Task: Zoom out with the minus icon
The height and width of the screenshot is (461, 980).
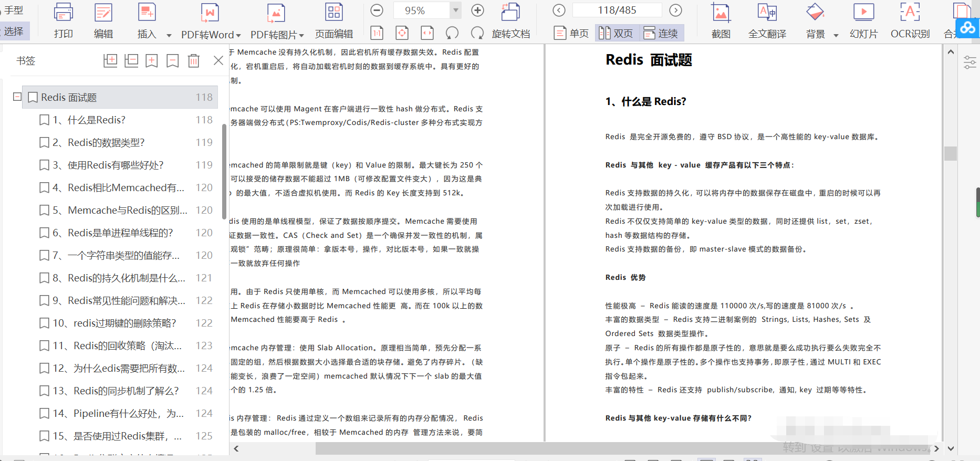Action: [x=377, y=10]
